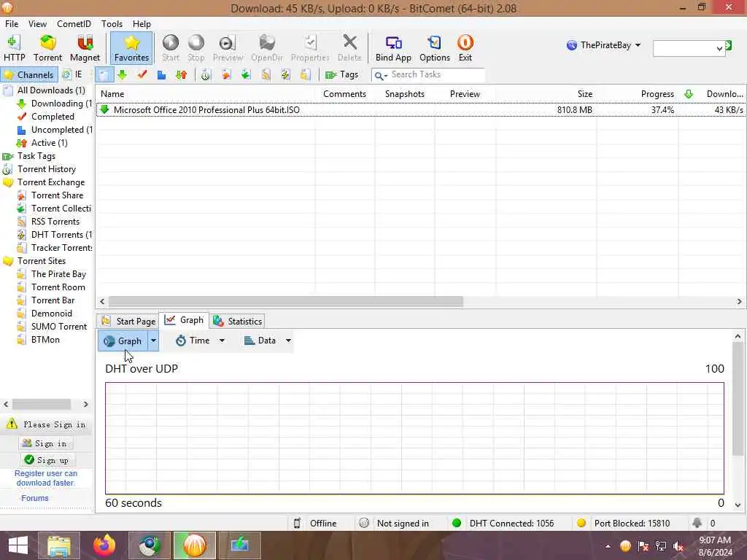Click sidebar horizontal scrollbar
Image resolution: width=747 pixels, height=560 pixels.
point(42,405)
